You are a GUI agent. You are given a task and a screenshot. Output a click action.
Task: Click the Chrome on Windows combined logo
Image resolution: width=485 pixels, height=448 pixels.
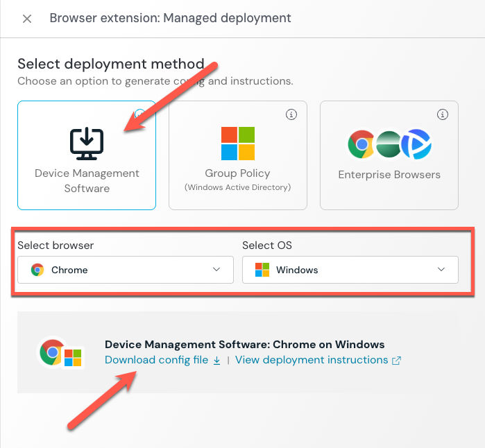point(60,353)
